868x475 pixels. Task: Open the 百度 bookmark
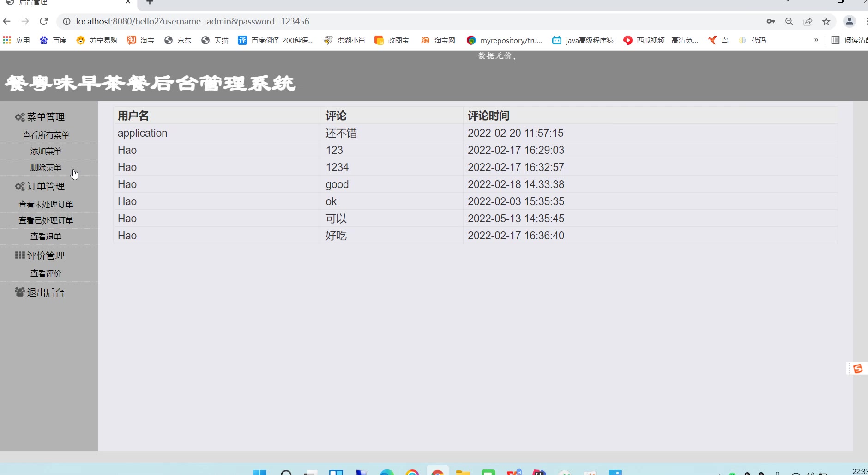click(x=53, y=40)
